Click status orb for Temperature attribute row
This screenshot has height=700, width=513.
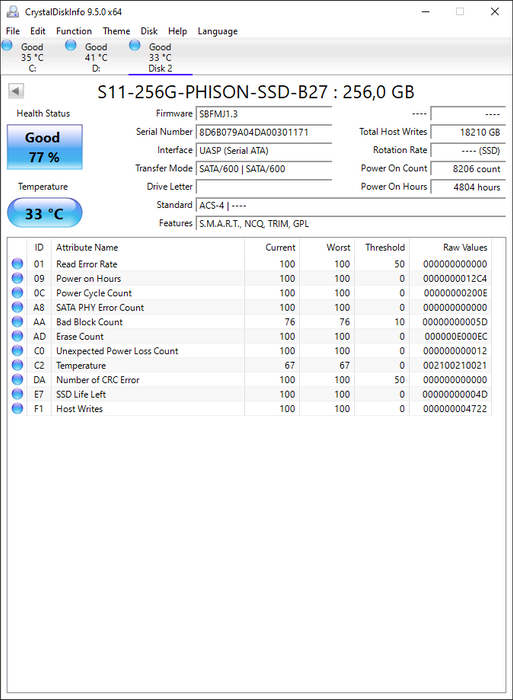[x=17, y=365]
